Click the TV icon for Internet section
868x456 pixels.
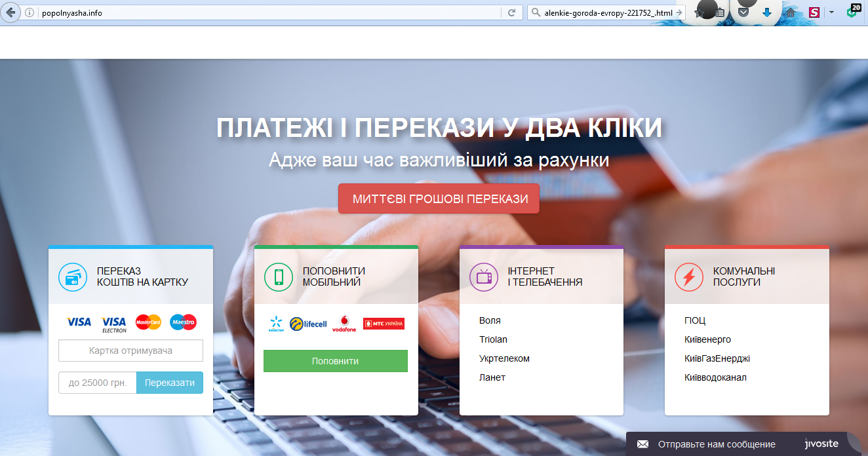[484, 277]
